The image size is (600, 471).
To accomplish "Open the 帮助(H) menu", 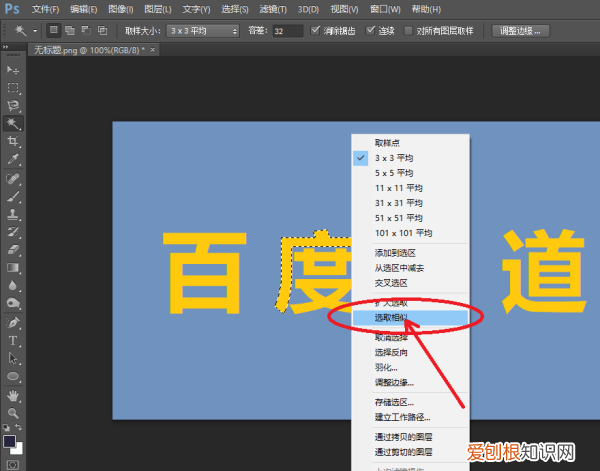I will (x=426, y=9).
